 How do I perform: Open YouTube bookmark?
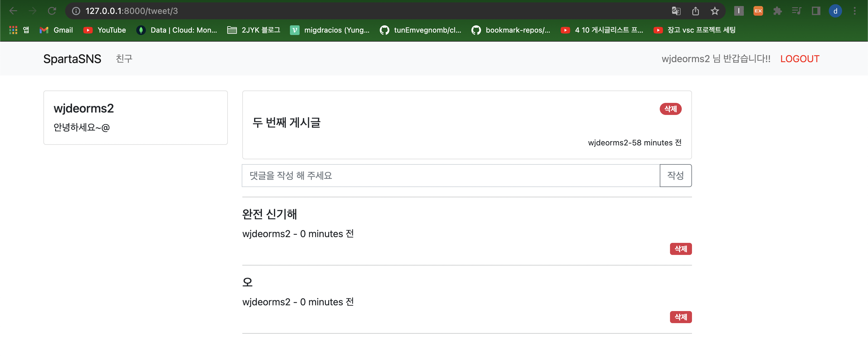pyautogui.click(x=105, y=30)
